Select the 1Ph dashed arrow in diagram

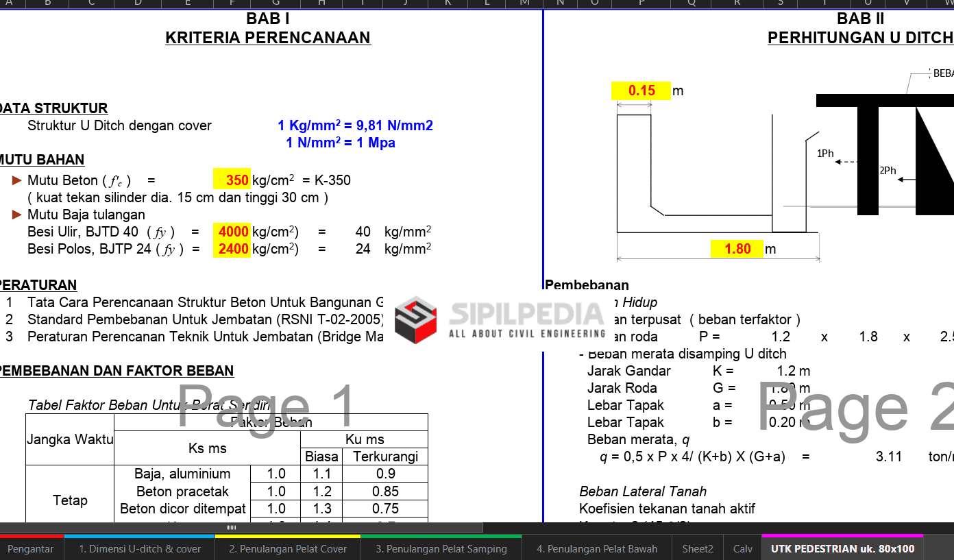click(x=846, y=162)
